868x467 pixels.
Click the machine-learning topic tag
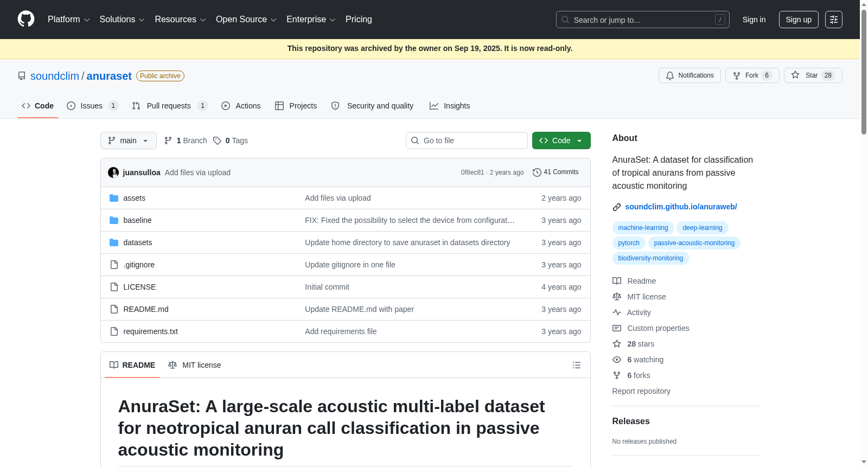[x=643, y=228]
